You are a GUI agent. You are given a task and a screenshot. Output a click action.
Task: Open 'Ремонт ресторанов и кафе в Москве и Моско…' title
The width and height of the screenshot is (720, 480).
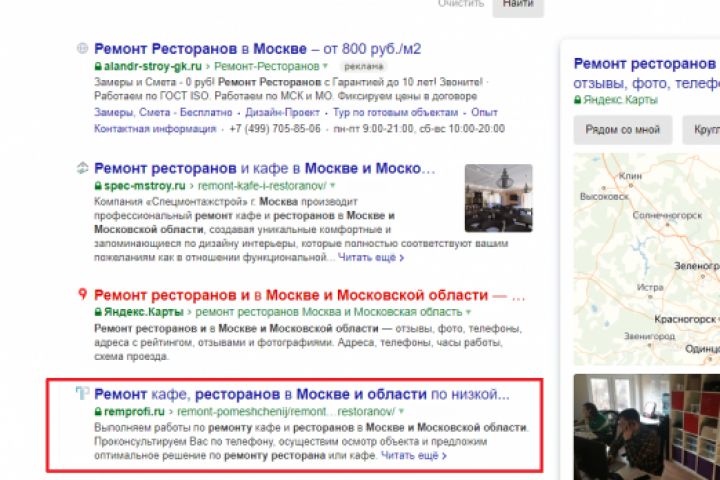click(x=264, y=169)
